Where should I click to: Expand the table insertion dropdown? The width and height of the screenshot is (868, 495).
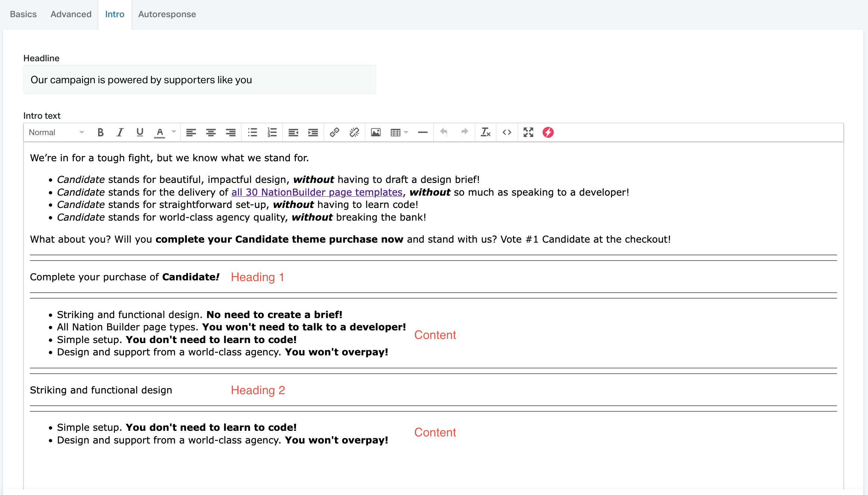(405, 132)
